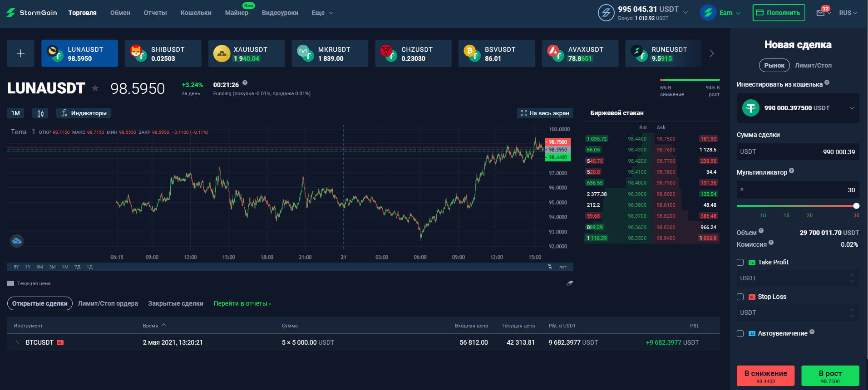Open the AVAXUSDT instrument card

[580, 54]
